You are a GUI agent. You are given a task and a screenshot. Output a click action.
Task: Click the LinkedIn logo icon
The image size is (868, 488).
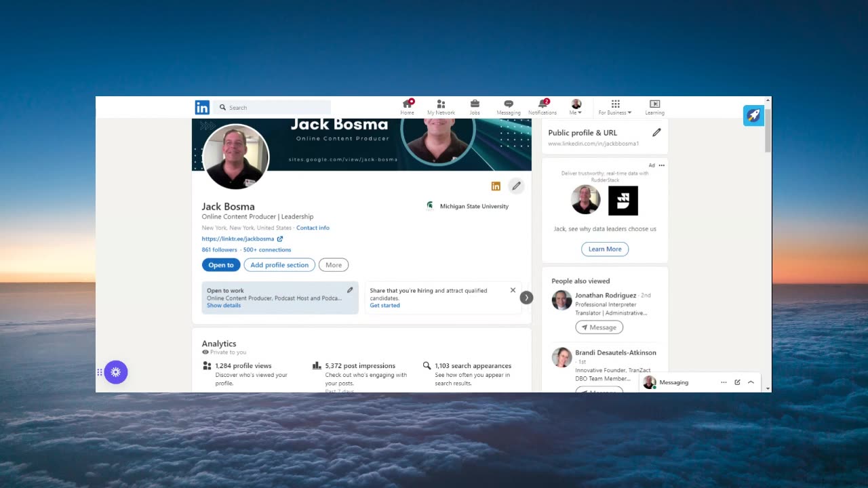(x=202, y=107)
